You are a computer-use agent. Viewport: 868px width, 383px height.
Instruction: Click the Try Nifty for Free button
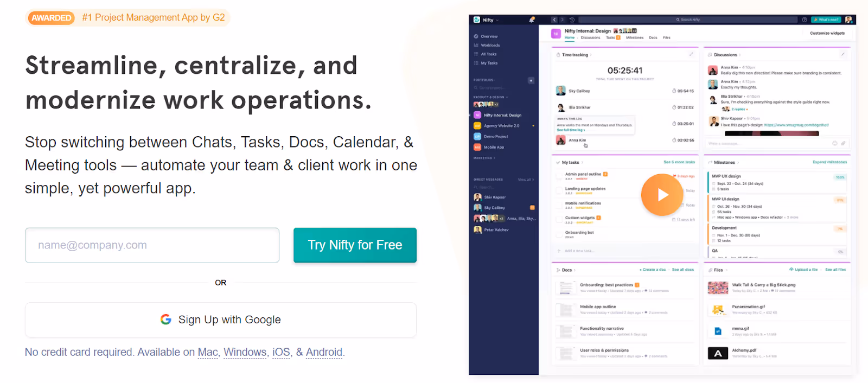click(x=355, y=245)
